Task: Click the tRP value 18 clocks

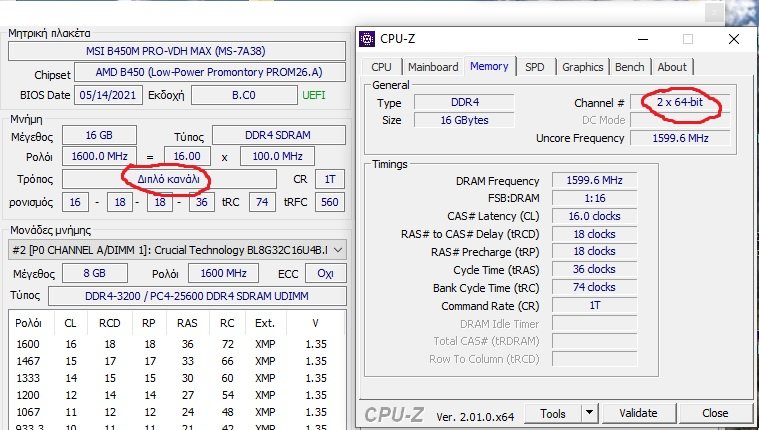Action: (594, 251)
